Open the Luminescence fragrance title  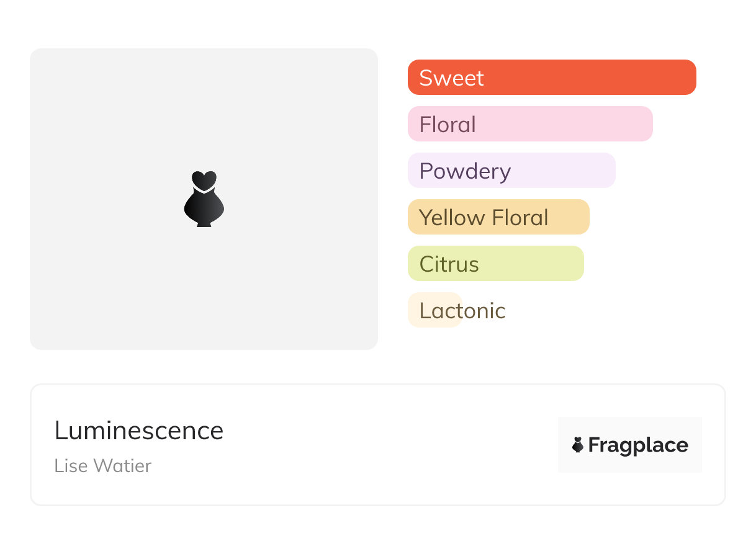tap(139, 431)
